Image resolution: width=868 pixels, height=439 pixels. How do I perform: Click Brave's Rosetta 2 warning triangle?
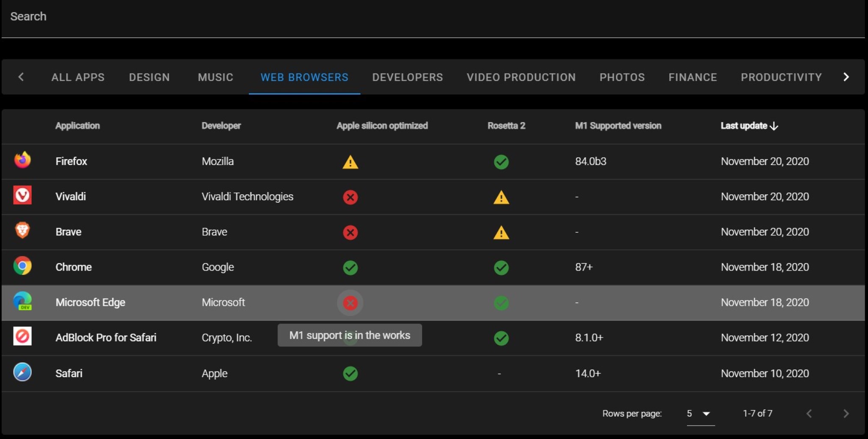(501, 232)
